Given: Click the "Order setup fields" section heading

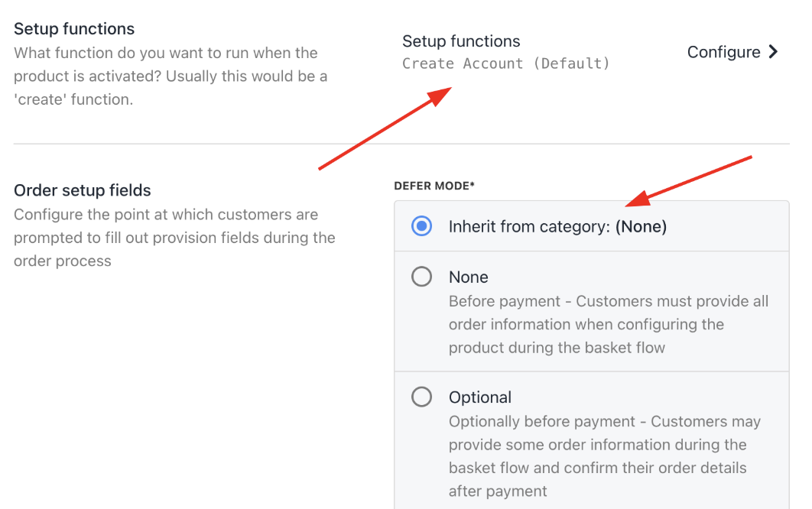Looking at the screenshot, I should (83, 190).
